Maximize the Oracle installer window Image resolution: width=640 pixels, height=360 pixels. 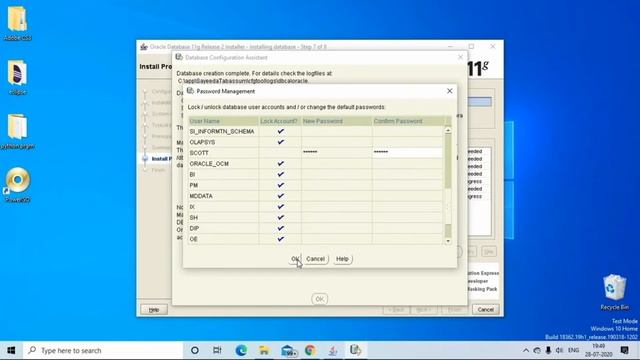point(471,47)
